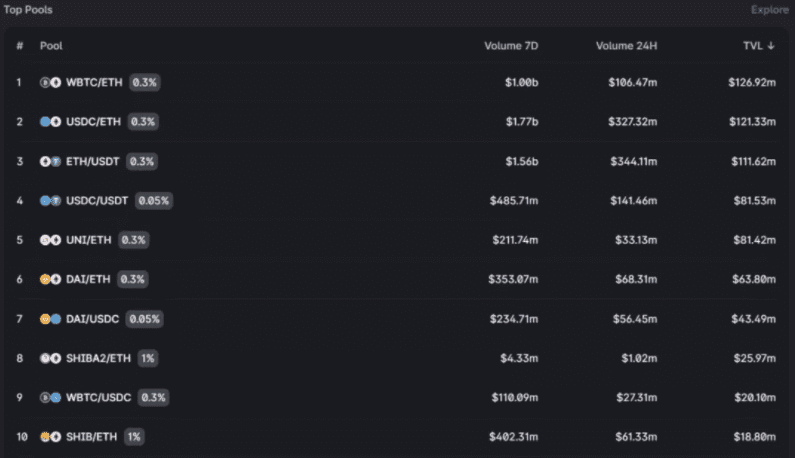The image size is (795, 458).
Task: Open the Explore link
Action: [x=768, y=10]
